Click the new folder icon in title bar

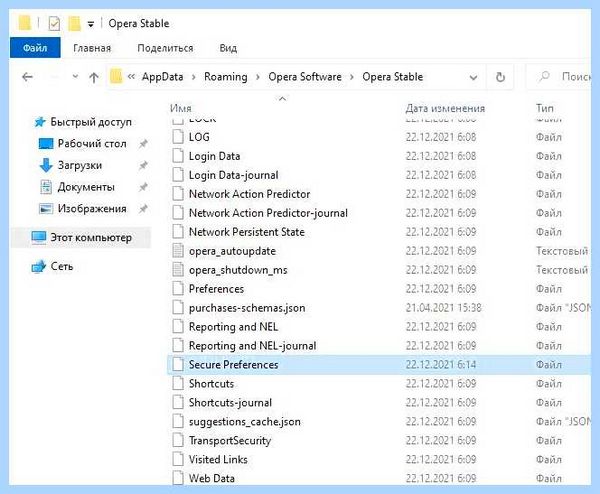click(x=74, y=24)
